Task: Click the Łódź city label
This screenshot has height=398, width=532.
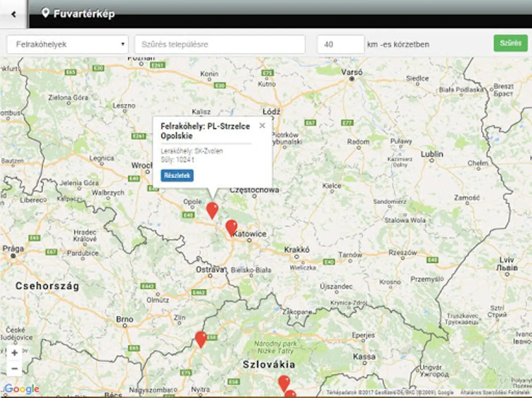Action: [271, 112]
